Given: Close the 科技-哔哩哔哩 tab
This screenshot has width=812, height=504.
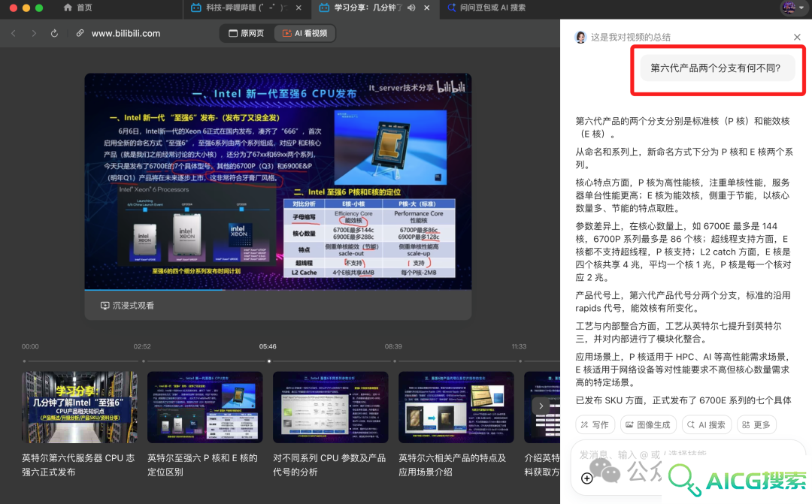Looking at the screenshot, I should click(x=298, y=8).
